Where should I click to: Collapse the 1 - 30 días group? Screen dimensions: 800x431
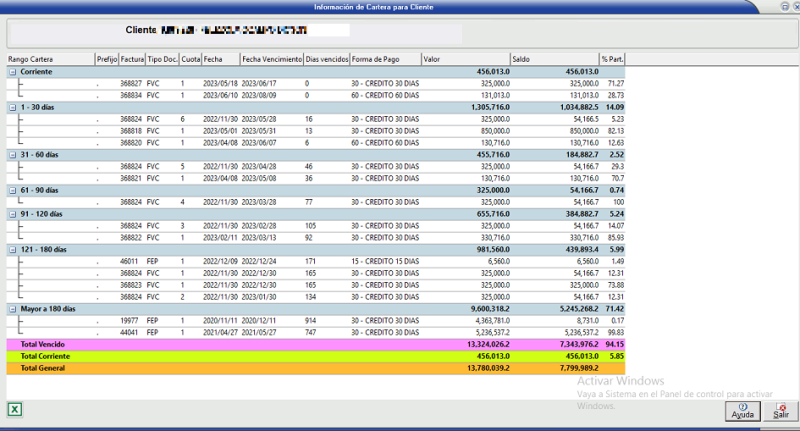[13, 107]
